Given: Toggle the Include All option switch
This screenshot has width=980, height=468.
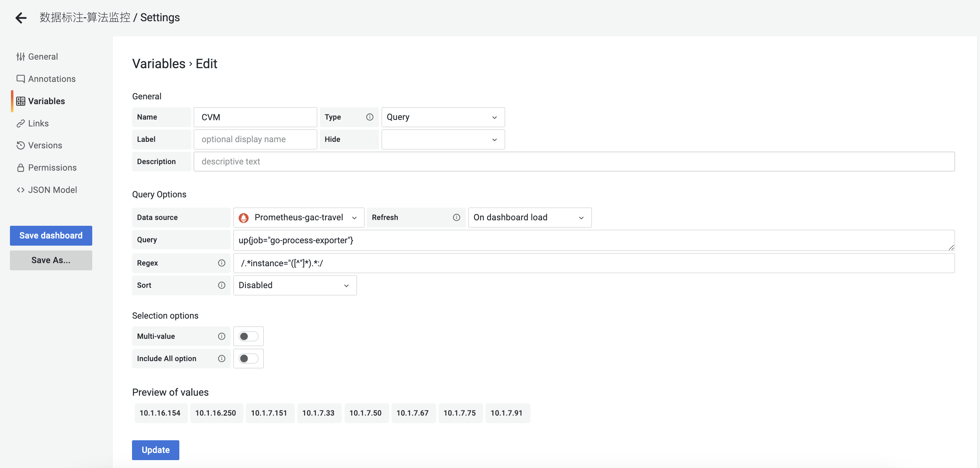Looking at the screenshot, I should (248, 358).
